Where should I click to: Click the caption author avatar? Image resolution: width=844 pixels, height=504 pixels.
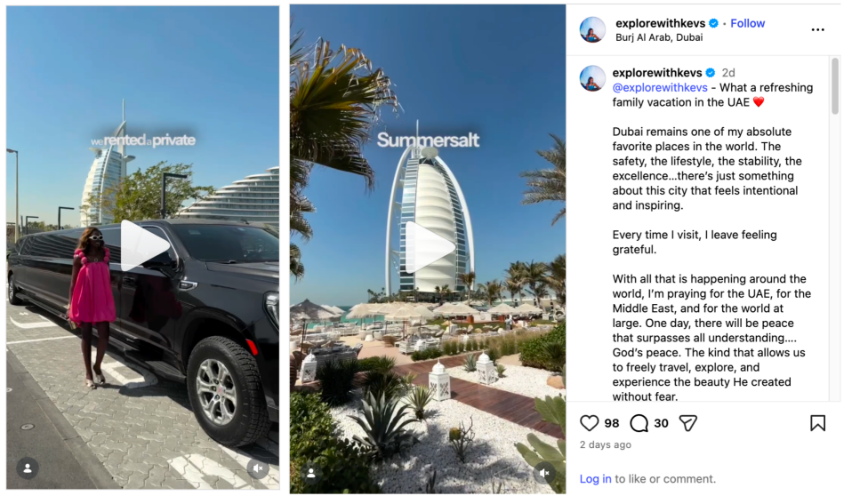[x=592, y=78]
